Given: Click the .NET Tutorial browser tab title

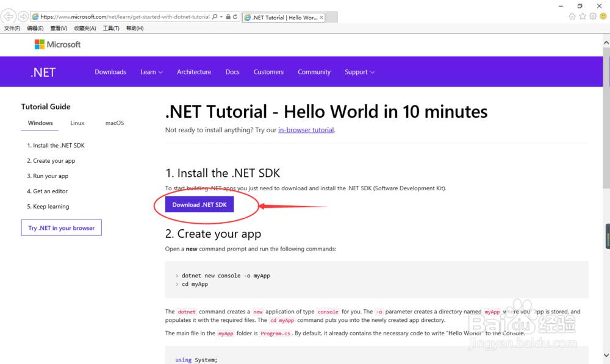Looking at the screenshot, I should click(285, 18).
